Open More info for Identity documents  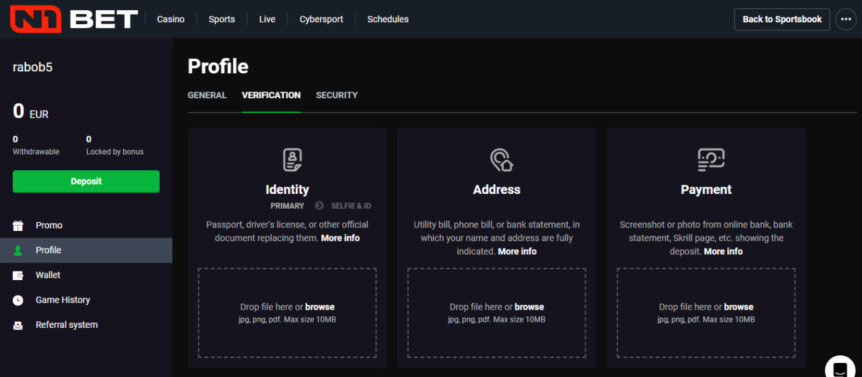pos(340,238)
